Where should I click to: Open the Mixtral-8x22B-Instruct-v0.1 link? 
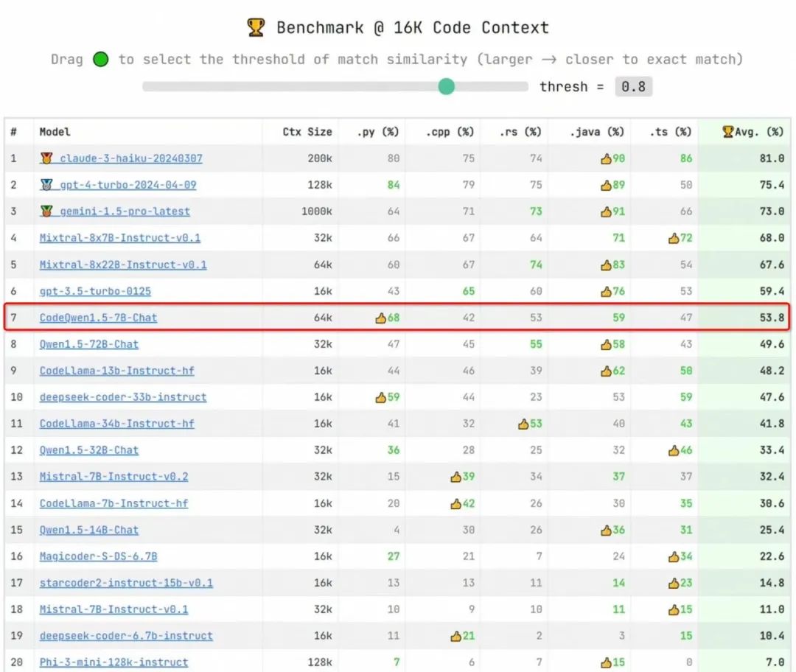coord(123,265)
